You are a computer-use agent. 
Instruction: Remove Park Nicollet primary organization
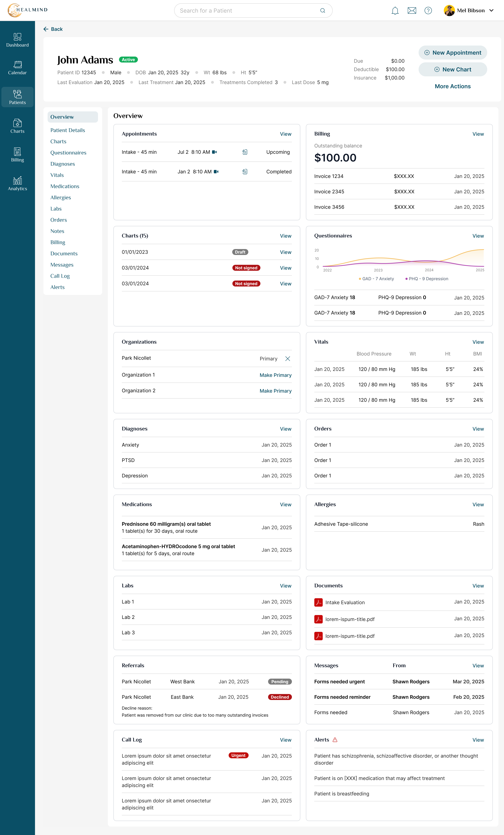point(288,358)
